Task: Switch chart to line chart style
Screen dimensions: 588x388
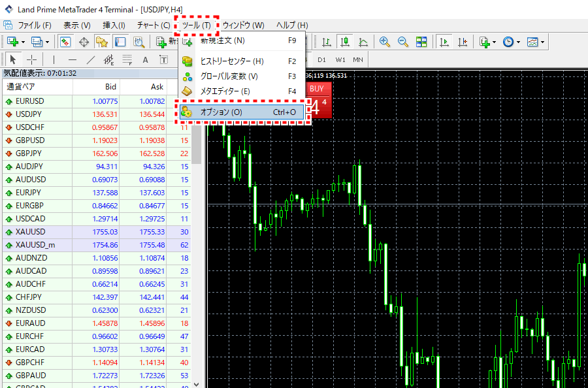Action: click(363, 42)
